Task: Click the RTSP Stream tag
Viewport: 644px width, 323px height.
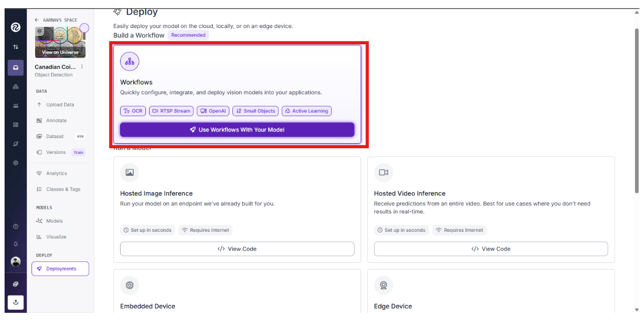Action: point(171,111)
